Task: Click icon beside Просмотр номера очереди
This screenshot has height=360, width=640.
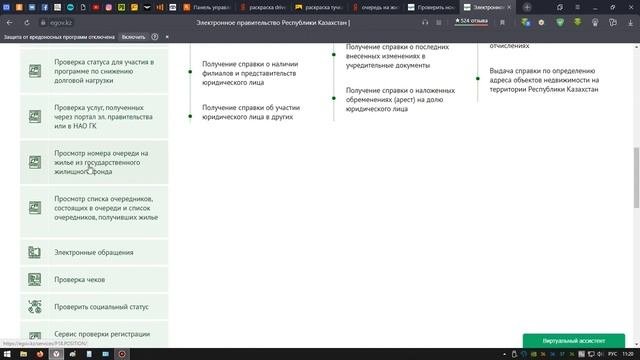Action: [x=35, y=162]
